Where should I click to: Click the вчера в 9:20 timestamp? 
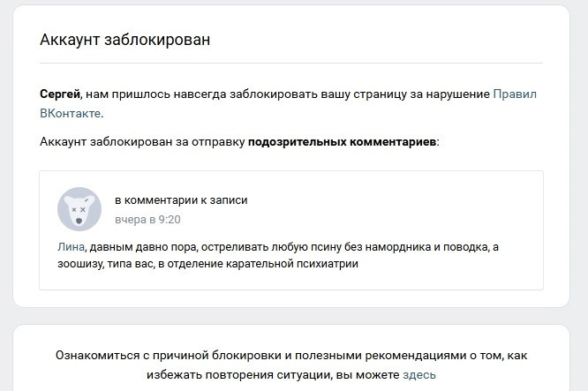[147, 219]
